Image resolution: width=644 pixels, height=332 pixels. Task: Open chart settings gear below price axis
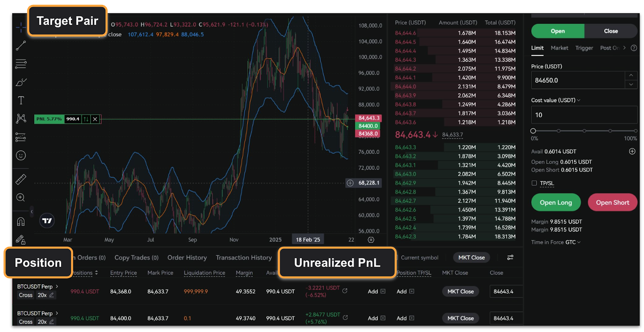pos(371,240)
